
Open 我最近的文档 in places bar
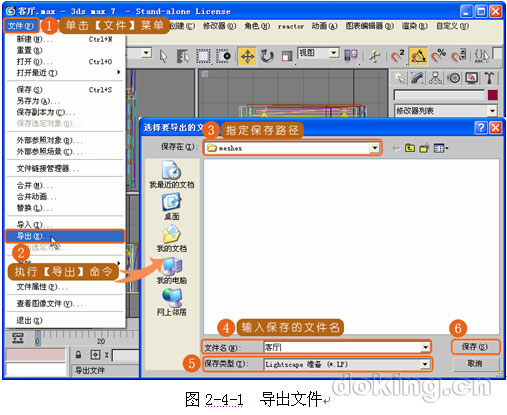pyautogui.click(x=172, y=174)
